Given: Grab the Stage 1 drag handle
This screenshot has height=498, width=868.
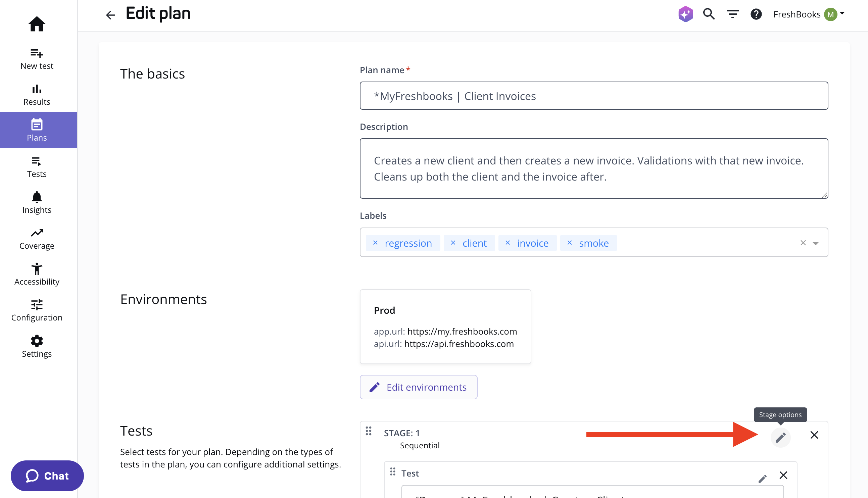Looking at the screenshot, I should click(368, 431).
